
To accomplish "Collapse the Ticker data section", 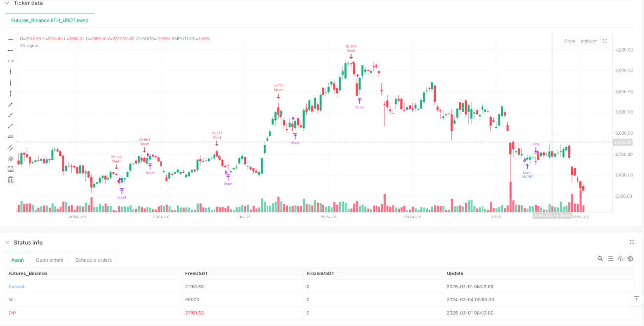I will tap(7, 3).
